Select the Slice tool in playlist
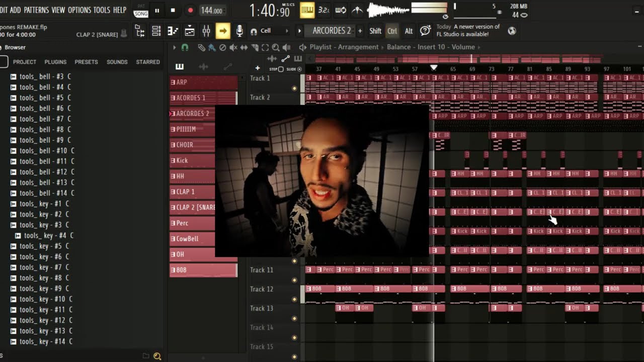Screen dimensions: 644x362 [255, 47]
